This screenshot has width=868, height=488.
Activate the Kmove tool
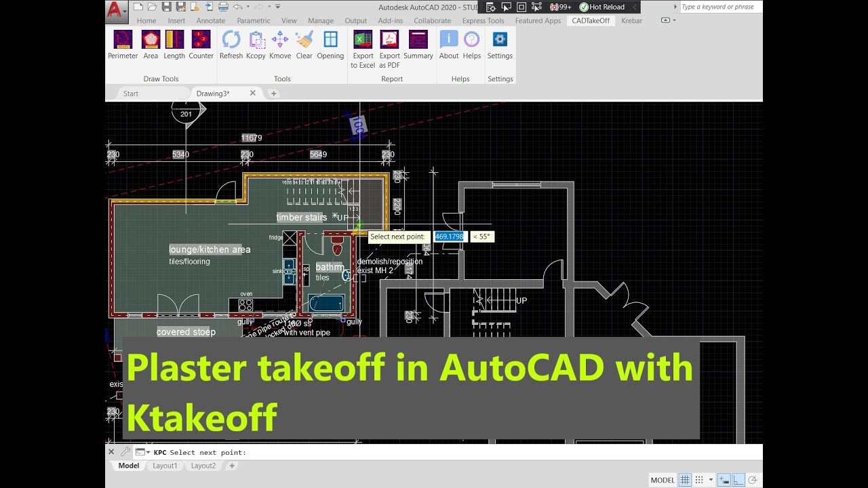(x=280, y=45)
